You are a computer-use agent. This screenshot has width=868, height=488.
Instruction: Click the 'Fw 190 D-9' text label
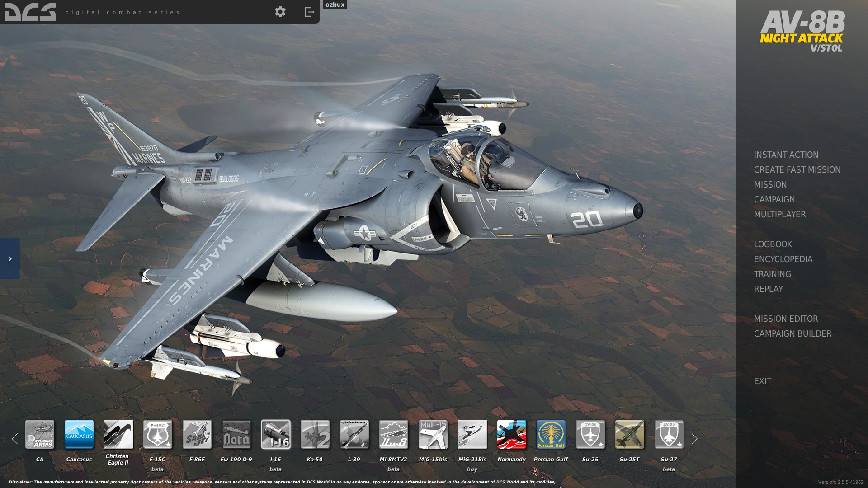click(236, 460)
